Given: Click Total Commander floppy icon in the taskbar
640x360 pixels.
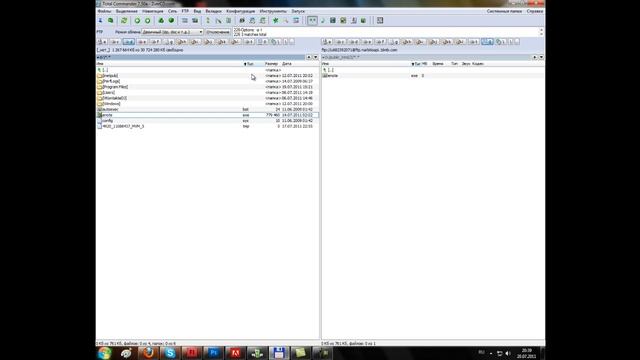Looking at the screenshot, I should point(279,353).
